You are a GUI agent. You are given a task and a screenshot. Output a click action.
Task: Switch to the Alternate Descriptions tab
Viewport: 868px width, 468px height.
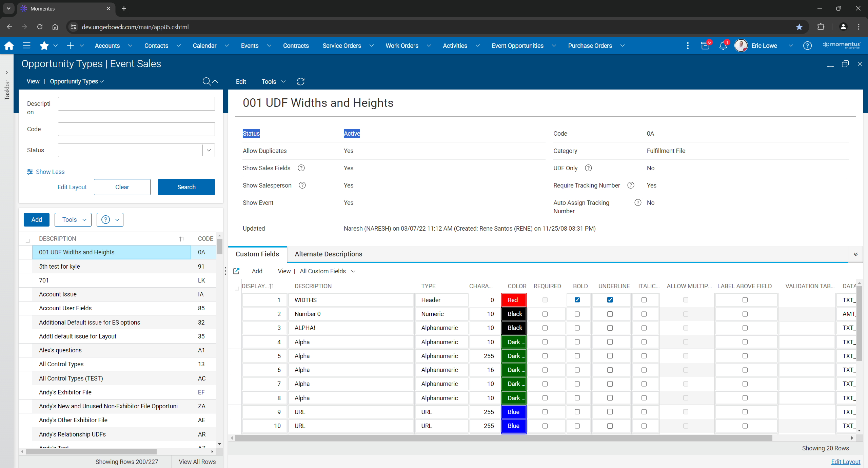tap(328, 254)
